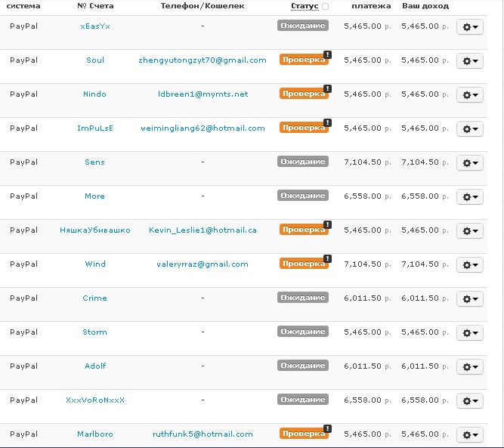The image size is (504, 448).
Task: Open ruthfunk5@hotmail.com wallet link
Action: click(203, 434)
